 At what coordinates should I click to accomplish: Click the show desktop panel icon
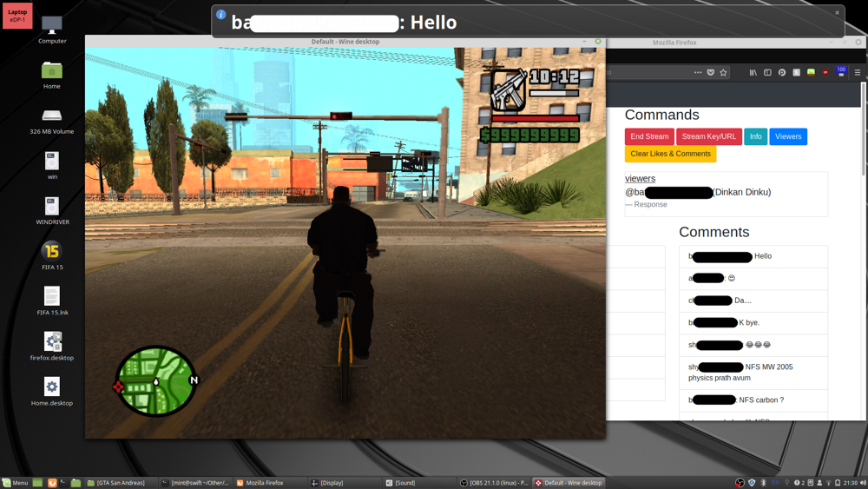coord(37,483)
